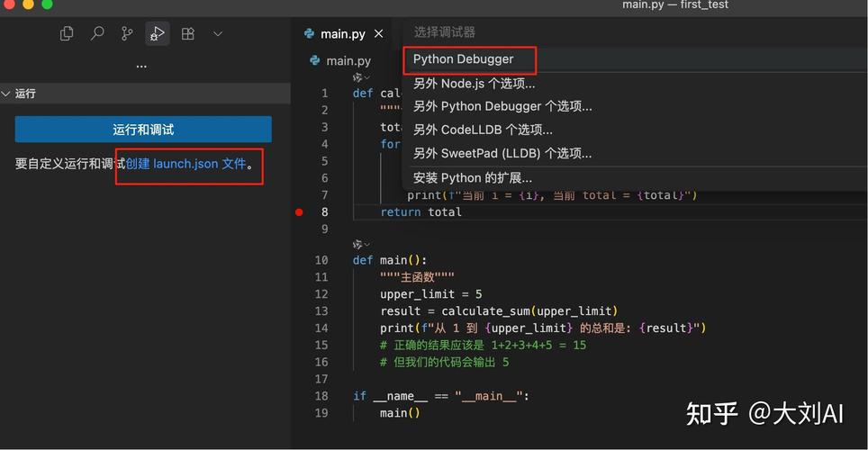Click 'result = calculate_sum(upper_limit)' line
868x450 pixels.
point(499,311)
